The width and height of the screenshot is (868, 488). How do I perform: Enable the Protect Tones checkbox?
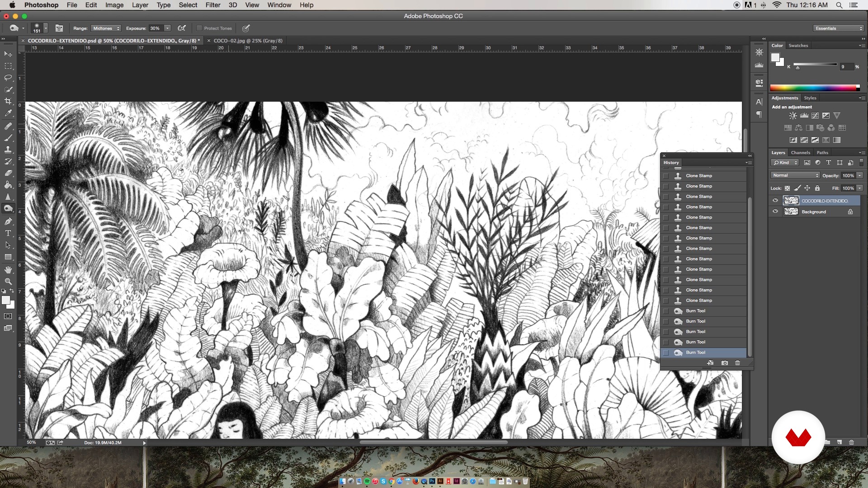pos(199,28)
